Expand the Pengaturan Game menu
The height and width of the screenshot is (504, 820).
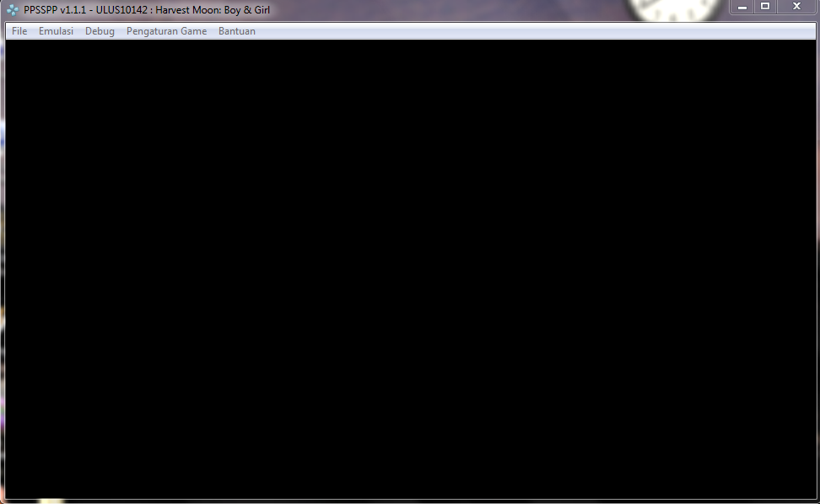[166, 31]
